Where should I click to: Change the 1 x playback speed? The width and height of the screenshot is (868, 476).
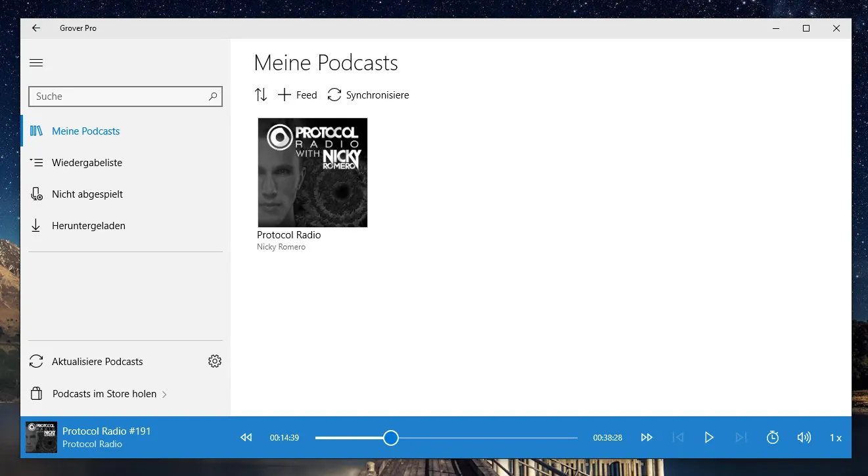tap(835, 438)
